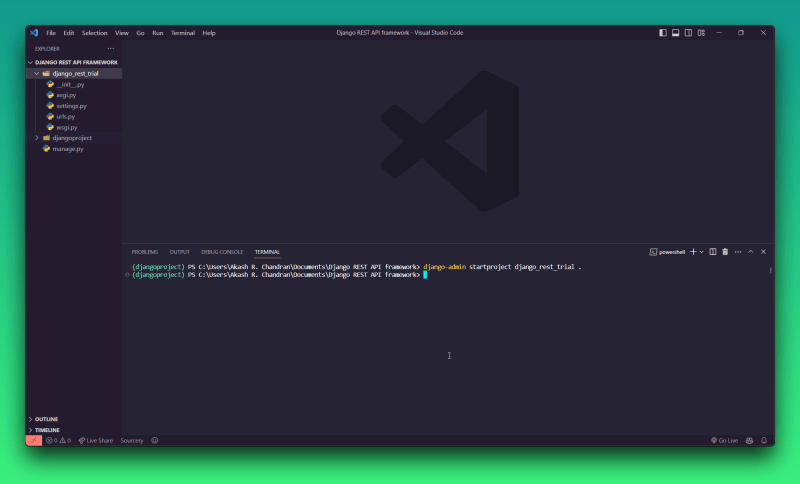800x484 pixels.
Task: Kill terminal trash icon
Action: pyautogui.click(x=725, y=252)
